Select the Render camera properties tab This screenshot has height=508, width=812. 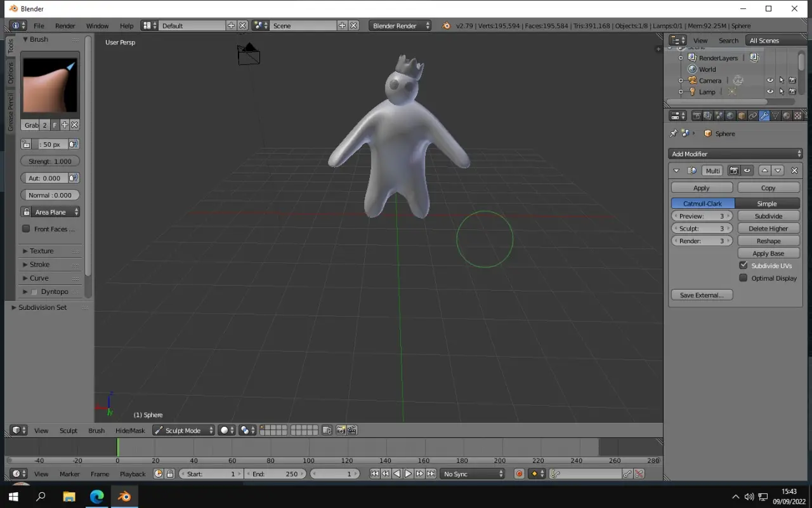click(697, 116)
